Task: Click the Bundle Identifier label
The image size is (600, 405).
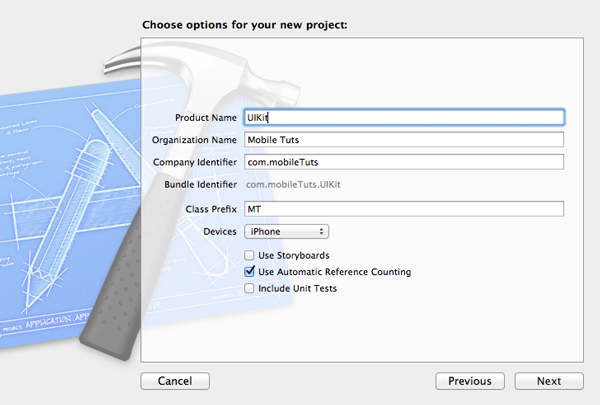Action: [x=201, y=185]
